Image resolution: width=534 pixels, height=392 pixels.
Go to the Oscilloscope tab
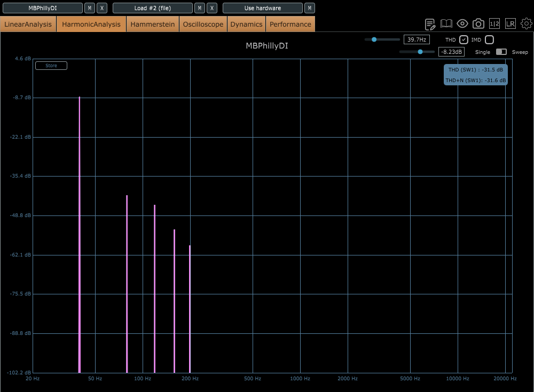tap(203, 24)
